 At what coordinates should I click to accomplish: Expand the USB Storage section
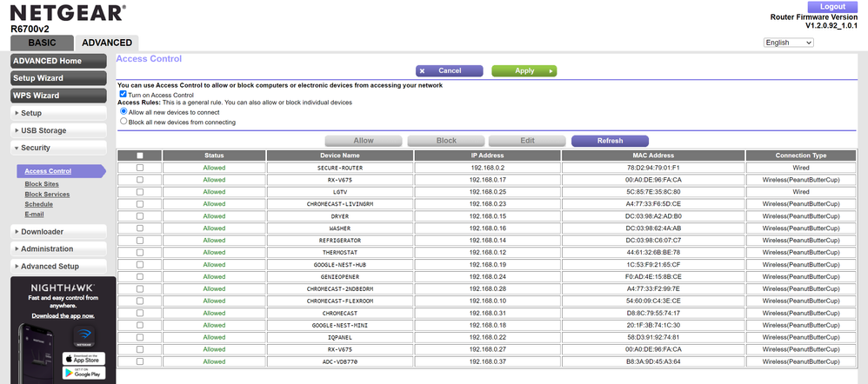[58, 130]
